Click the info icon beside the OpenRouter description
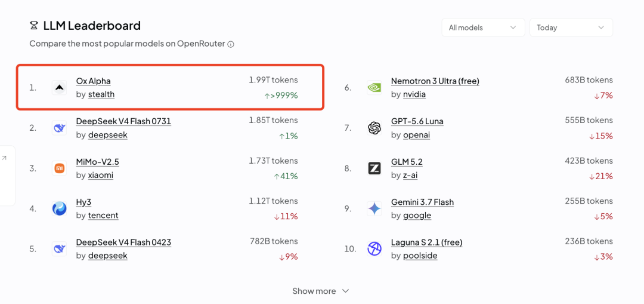This screenshot has width=644, height=304. click(231, 44)
